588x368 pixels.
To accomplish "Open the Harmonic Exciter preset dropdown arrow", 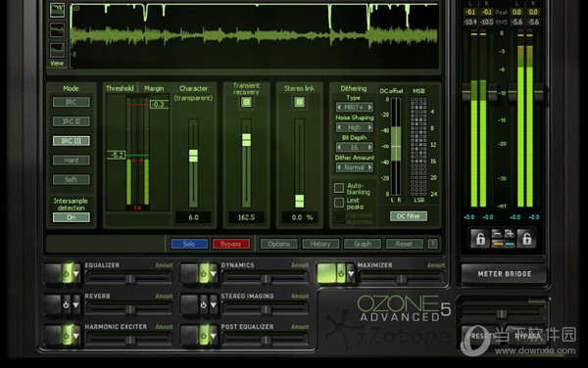I will point(76,336).
